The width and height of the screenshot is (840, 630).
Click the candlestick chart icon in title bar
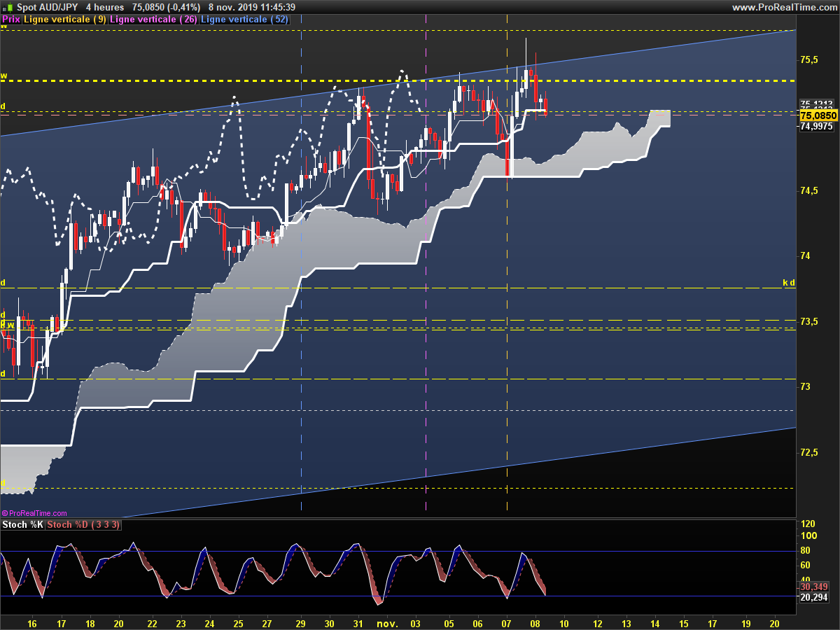(8, 7)
